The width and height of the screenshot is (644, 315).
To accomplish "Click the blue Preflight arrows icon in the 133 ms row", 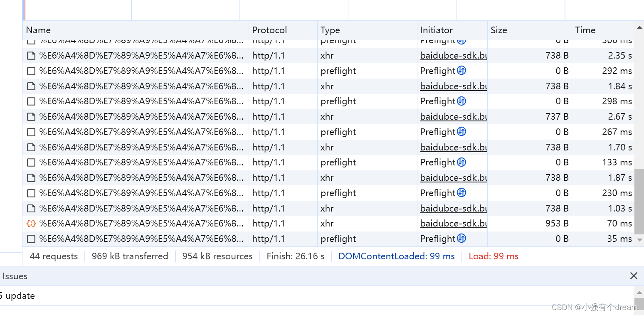I will coord(461,162).
